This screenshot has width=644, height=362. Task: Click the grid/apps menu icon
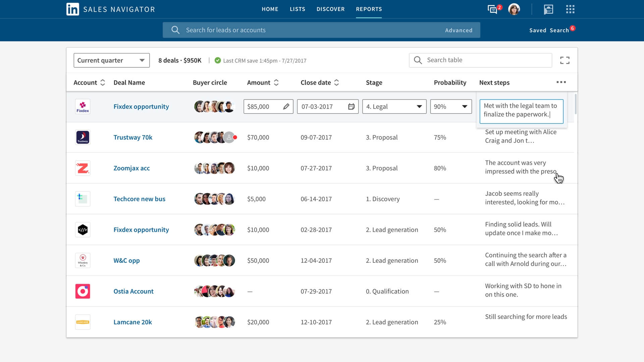[x=570, y=9]
